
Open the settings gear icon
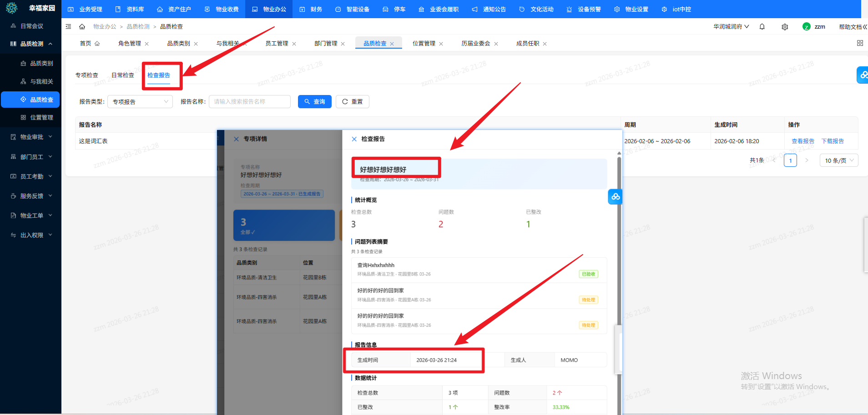point(785,27)
